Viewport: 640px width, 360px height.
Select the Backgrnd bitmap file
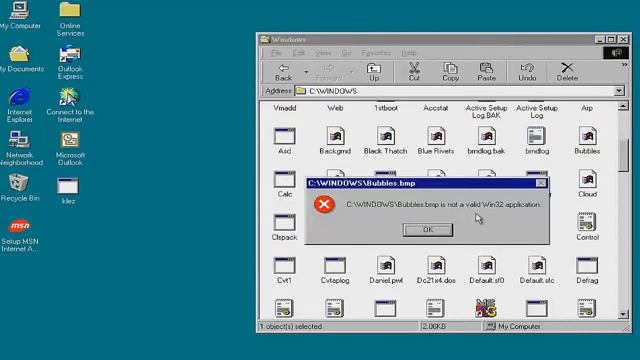[x=335, y=141]
